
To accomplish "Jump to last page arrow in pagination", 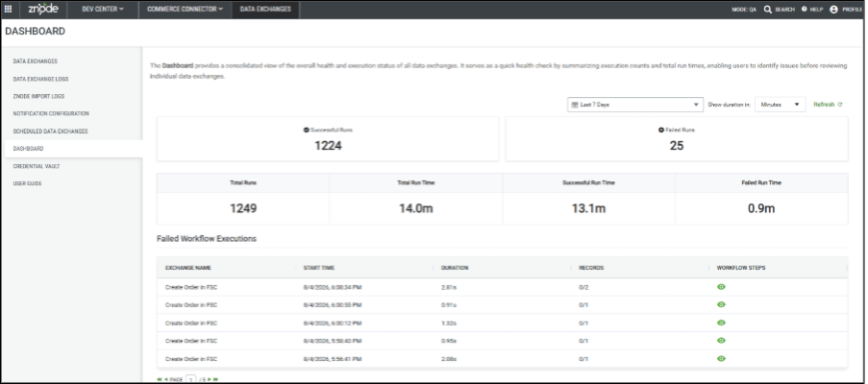I will coord(215,379).
